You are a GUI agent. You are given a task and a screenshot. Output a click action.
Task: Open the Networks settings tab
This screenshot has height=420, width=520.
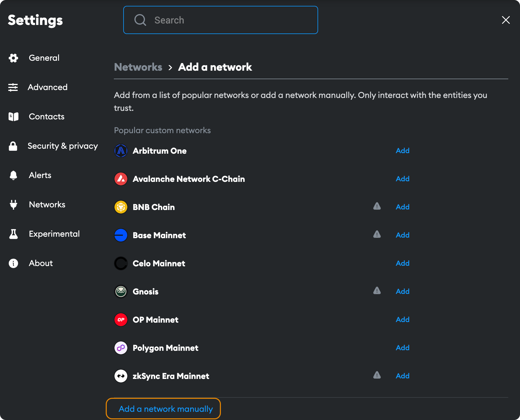pos(47,205)
